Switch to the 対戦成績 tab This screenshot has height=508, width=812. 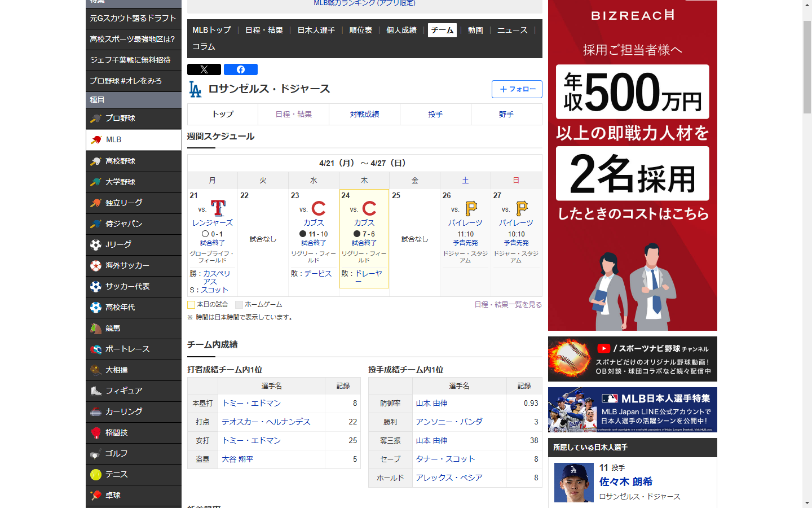click(x=364, y=114)
